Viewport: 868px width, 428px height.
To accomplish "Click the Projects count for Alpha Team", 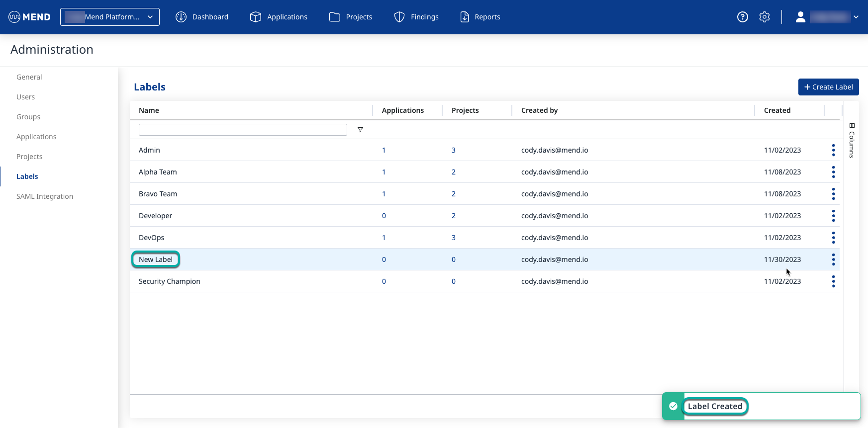I will pyautogui.click(x=453, y=172).
